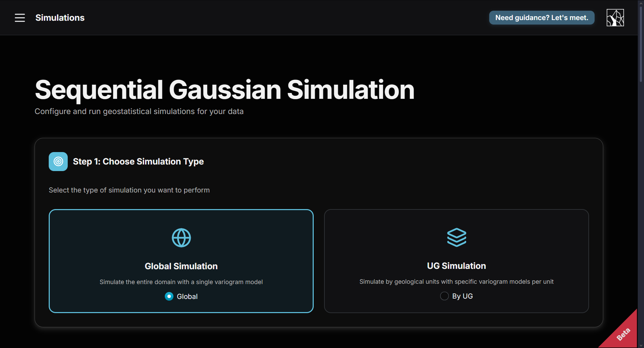Click the Step 1 target icon
This screenshot has width=644, height=348.
58,161
